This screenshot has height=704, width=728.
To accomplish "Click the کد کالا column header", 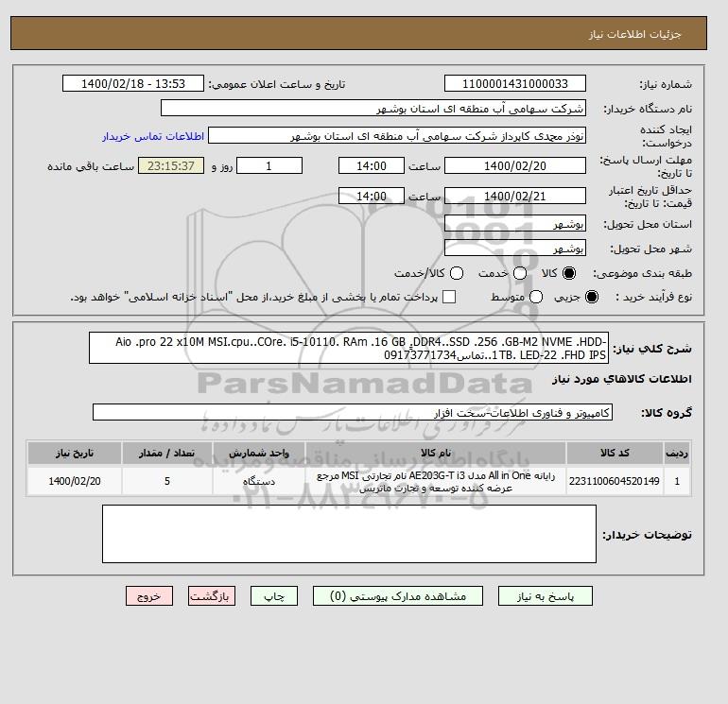I will (x=615, y=453).
